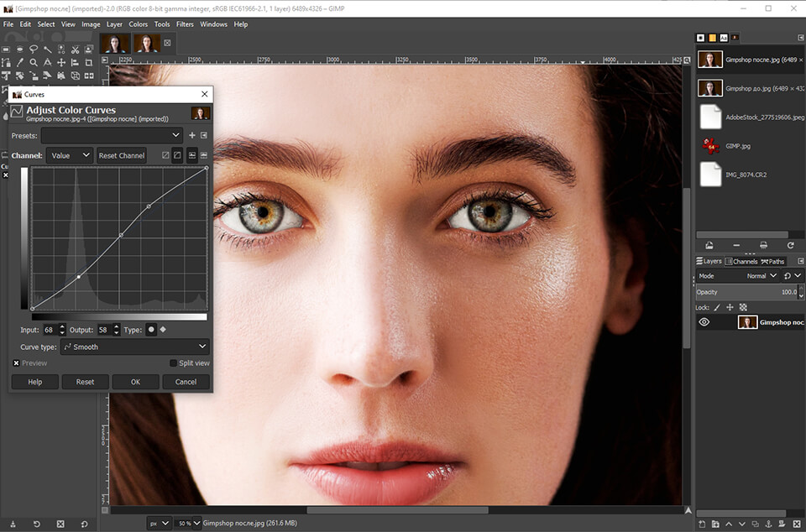Select the Move tool
The image size is (806, 532).
(x=60, y=62)
